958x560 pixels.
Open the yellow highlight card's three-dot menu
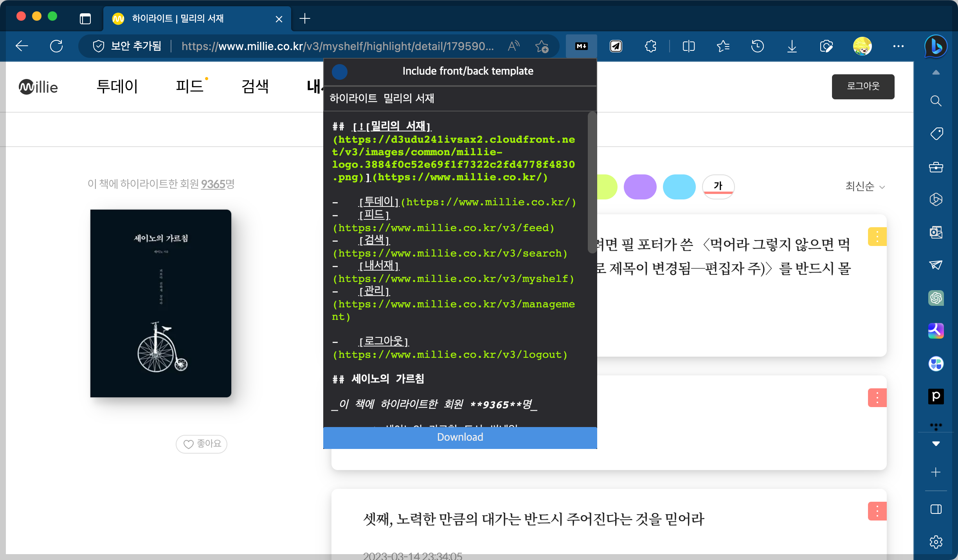coord(877,237)
